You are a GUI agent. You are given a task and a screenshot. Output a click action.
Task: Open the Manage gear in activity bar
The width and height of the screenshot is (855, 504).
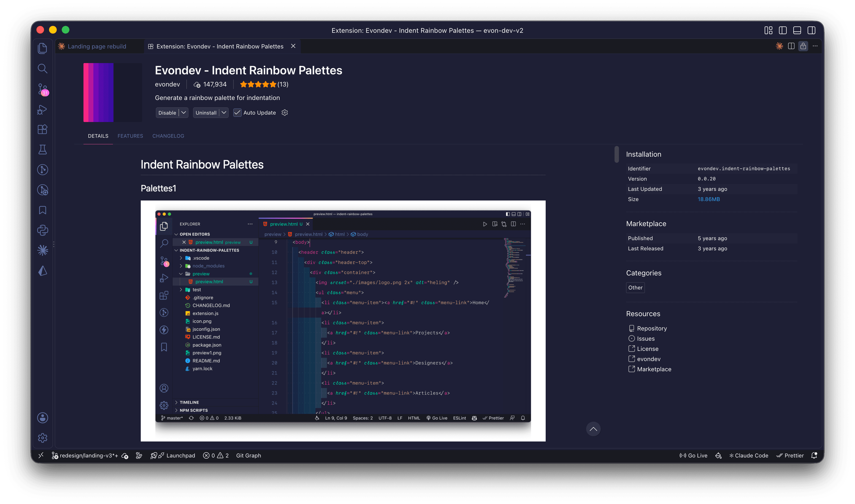click(x=42, y=438)
